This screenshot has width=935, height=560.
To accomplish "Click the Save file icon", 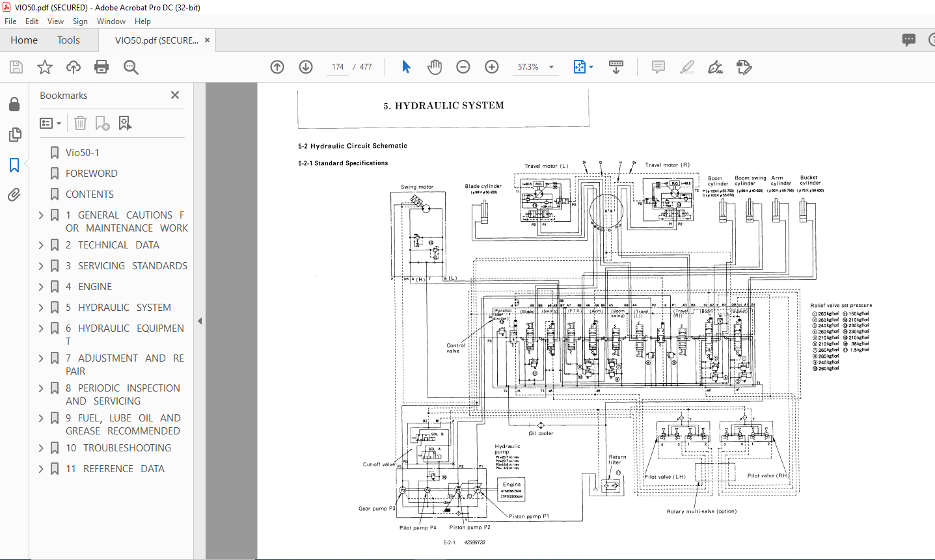I will (16, 67).
